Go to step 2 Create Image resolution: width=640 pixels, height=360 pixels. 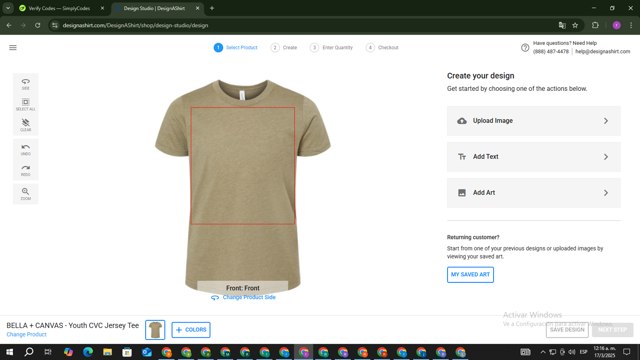point(284,48)
